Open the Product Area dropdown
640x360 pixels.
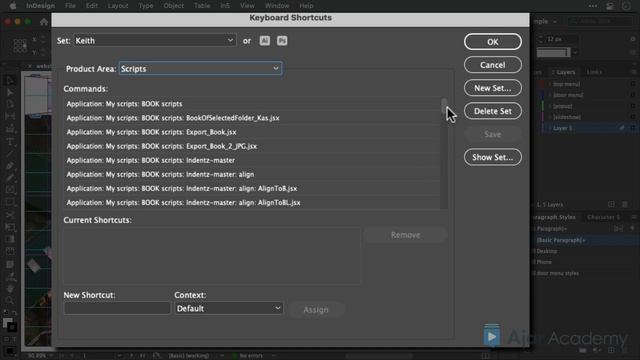coord(200,69)
